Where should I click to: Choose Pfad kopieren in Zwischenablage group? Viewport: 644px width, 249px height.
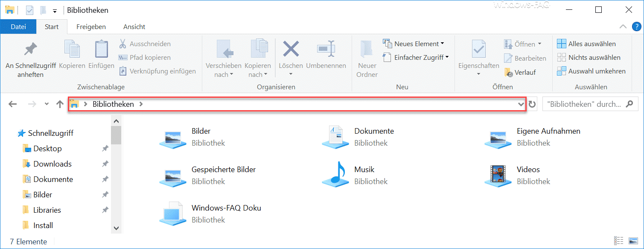(144, 57)
